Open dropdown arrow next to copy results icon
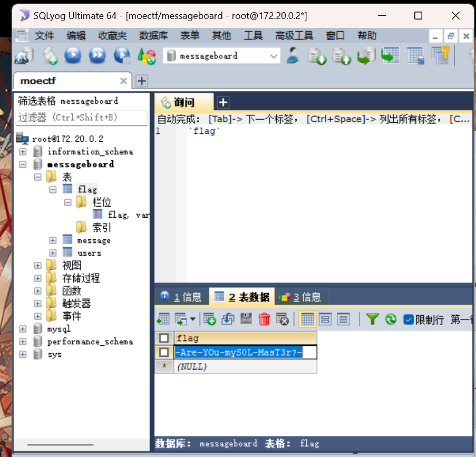 coord(193,319)
